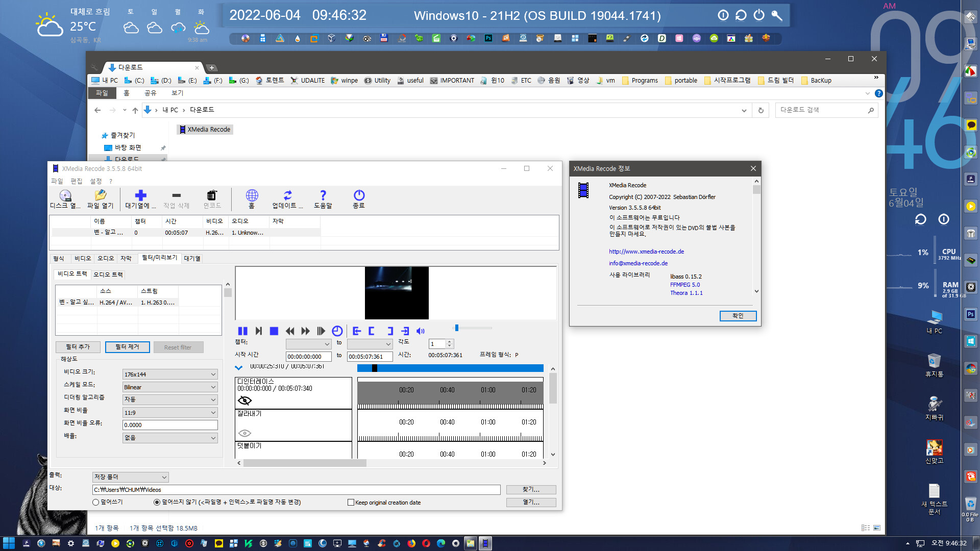
Task: Open the 보기 tab in Explorer ribbon
Action: point(177,93)
